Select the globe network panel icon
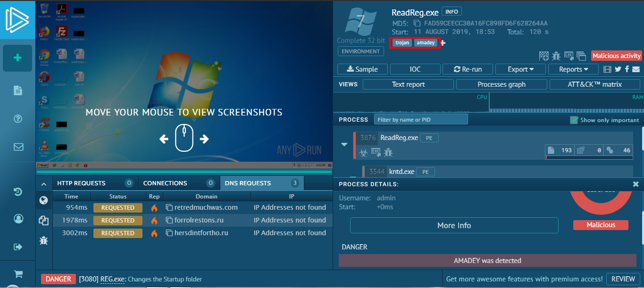 (x=43, y=201)
